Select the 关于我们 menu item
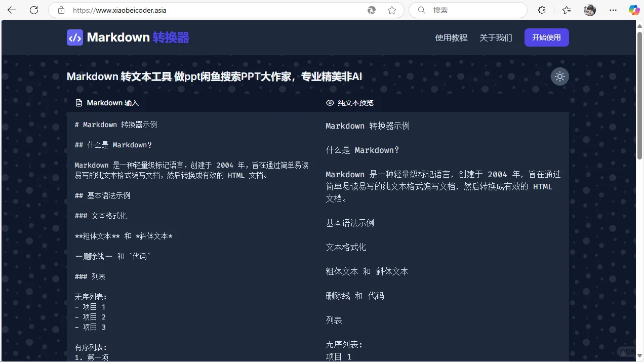This screenshot has height=362, width=644. point(495,37)
